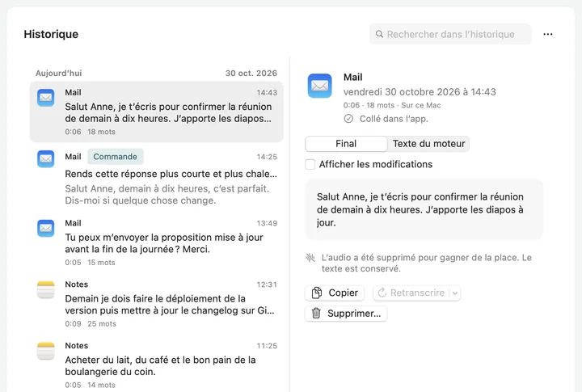Click 'L'audio a été supprimé' notice text
This screenshot has height=392, width=582.
coord(427,263)
